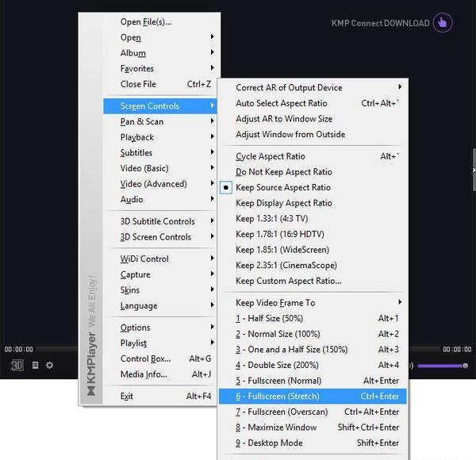
Task: Open the Playlist submenu
Action: (160, 343)
